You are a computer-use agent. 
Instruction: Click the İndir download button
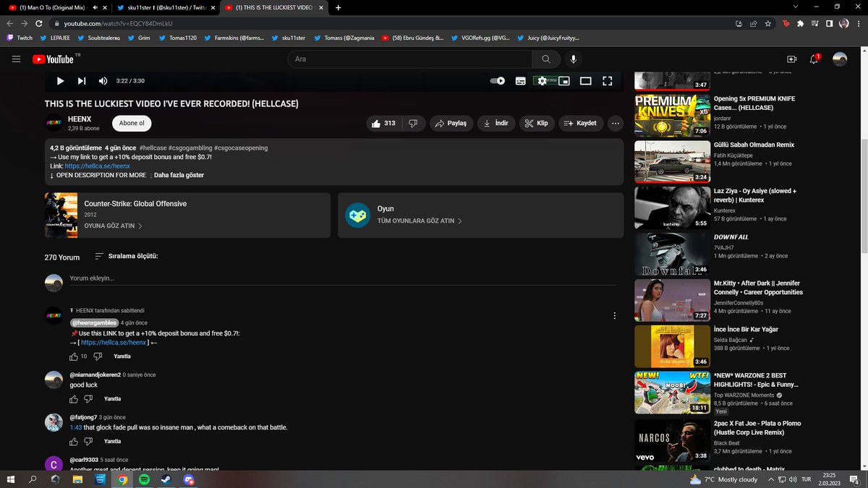point(497,124)
